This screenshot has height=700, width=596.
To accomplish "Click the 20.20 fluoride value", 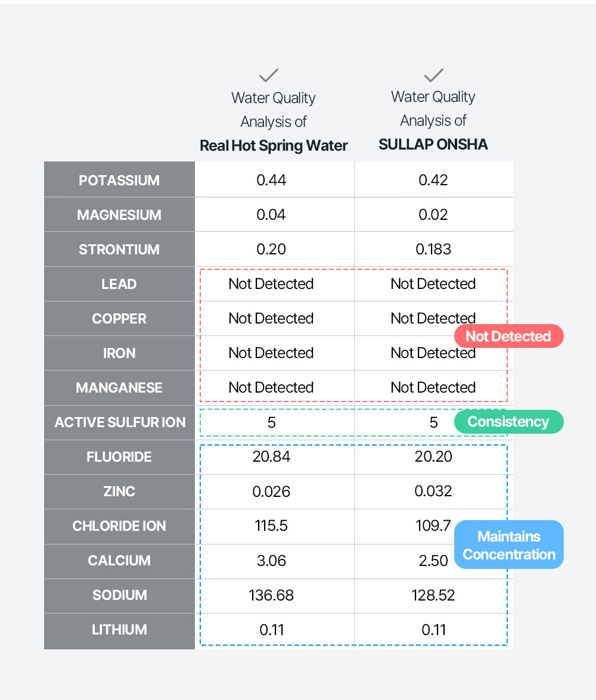I will click(x=433, y=457).
